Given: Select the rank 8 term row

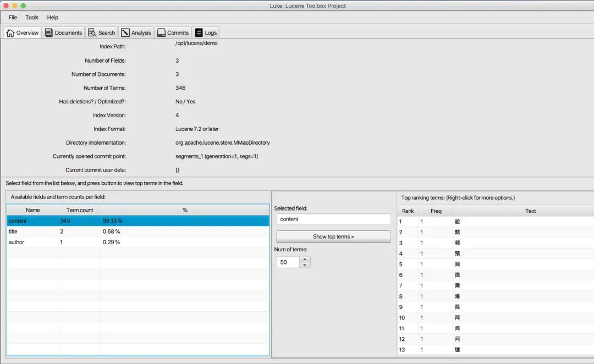Looking at the screenshot, I should click(x=496, y=296).
